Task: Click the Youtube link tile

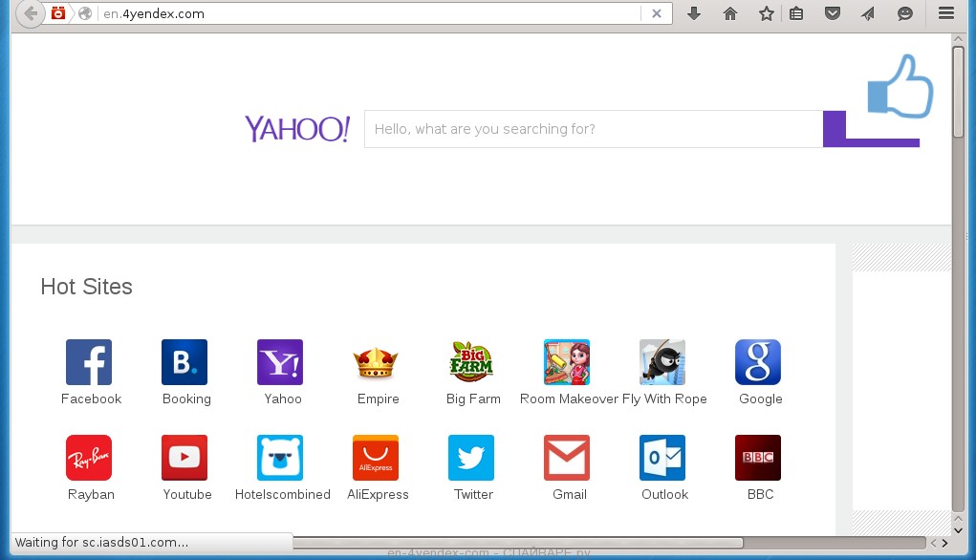Action: pos(184,459)
